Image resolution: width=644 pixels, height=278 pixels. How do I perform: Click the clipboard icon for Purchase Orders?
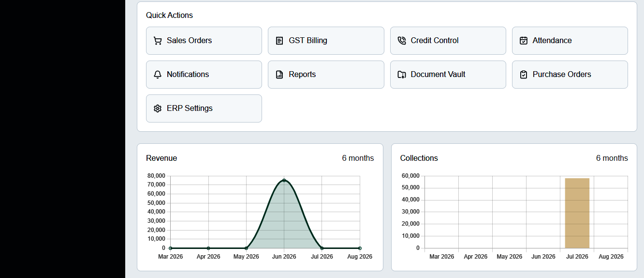tap(524, 75)
